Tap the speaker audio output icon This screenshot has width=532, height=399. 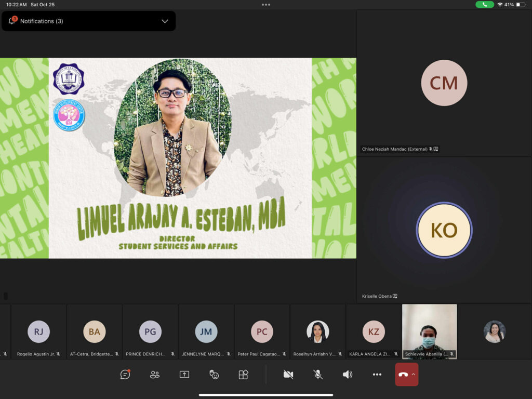(348, 375)
